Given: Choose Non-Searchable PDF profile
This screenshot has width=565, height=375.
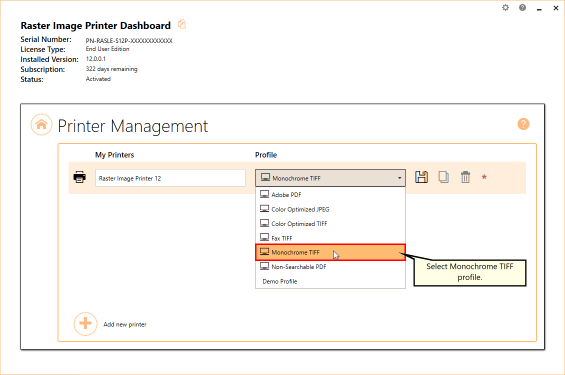Looking at the screenshot, I should coord(330,267).
